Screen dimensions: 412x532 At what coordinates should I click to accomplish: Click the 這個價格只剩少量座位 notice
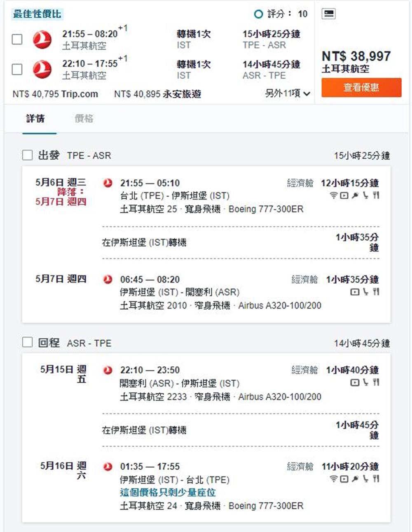(168, 492)
